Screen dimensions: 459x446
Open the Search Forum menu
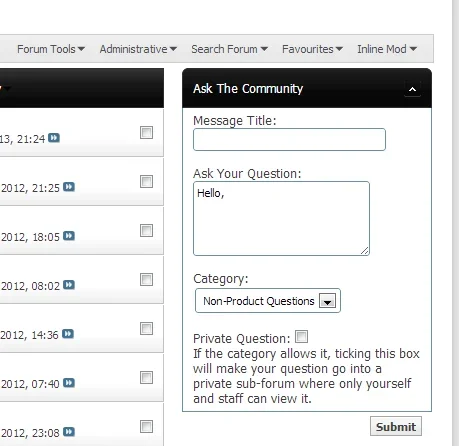click(x=229, y=49)
